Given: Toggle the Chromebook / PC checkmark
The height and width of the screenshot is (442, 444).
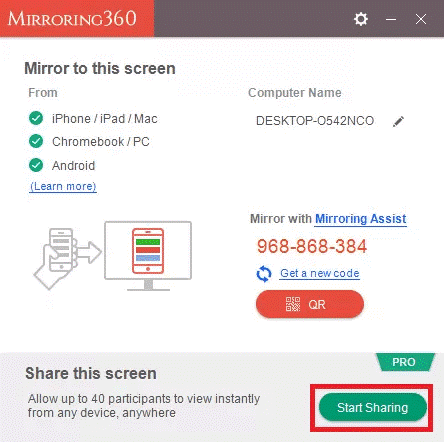Looking at the screenshot, I should pyautogui.click(x=36, y=141).
